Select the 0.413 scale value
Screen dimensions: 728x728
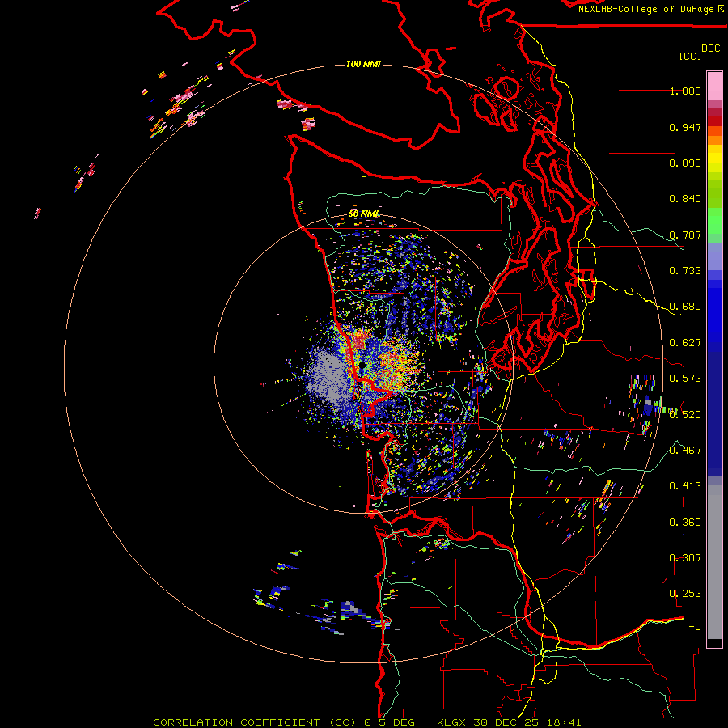click(x=685, y=486)
